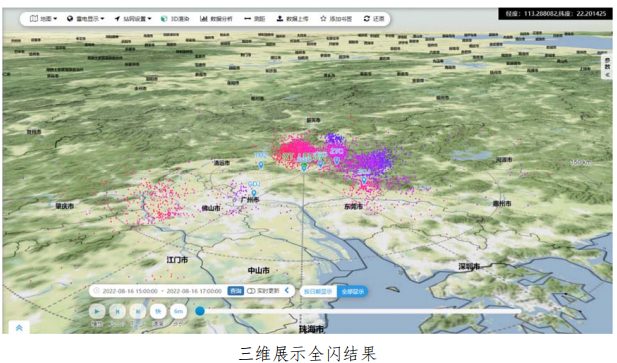This screenshot has height=363, width=617.
Task: Click the 3D cube icon
Action: (164, 18)
